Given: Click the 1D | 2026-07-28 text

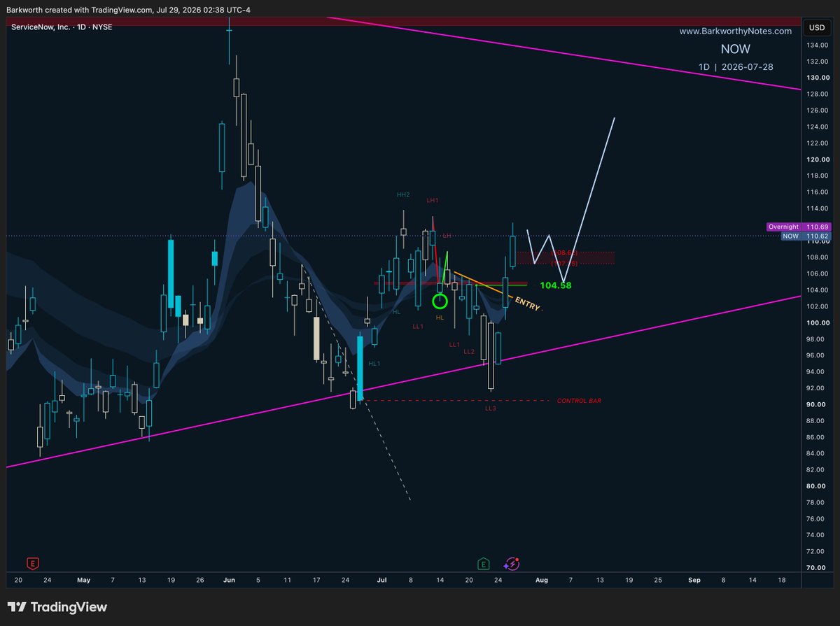Looking at the screenshot, I should (x=736, y=66).
